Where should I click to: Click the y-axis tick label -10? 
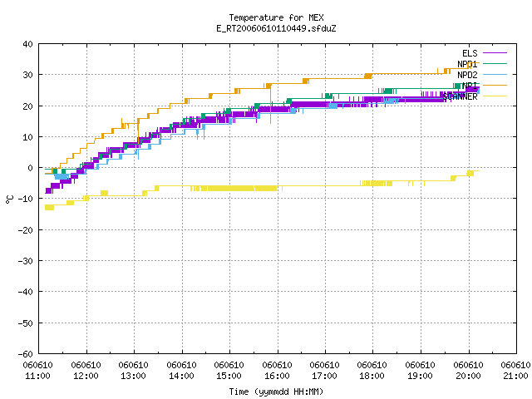(x=26, y=199)
